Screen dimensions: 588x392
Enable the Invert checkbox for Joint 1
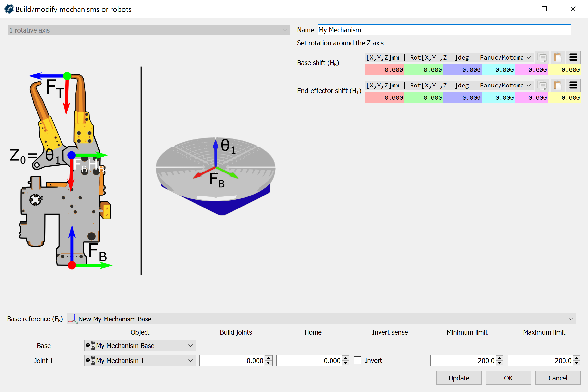(357, 360)
